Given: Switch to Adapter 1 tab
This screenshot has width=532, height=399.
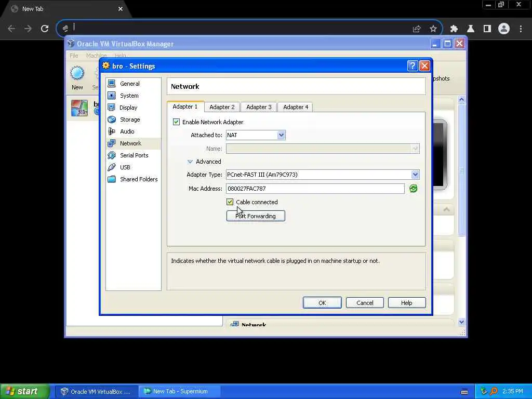Looking at the screenshot, I should pyautogui.click(x=185, y=107).
